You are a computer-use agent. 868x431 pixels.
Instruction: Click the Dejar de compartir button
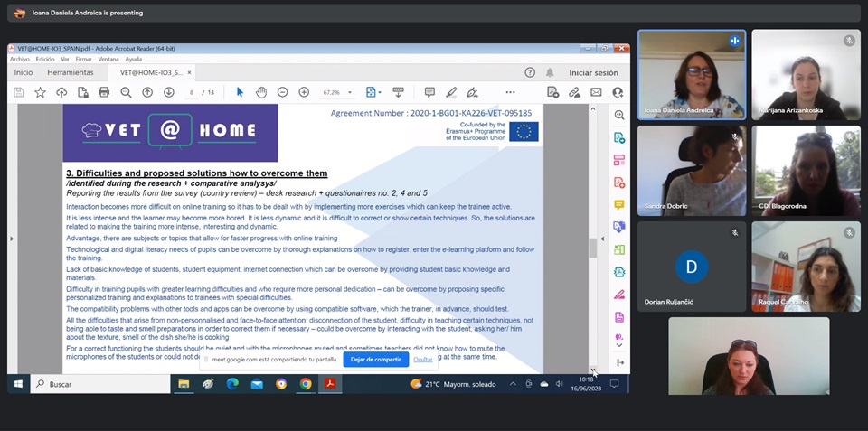pyautogui.click(x=375, y=359)
